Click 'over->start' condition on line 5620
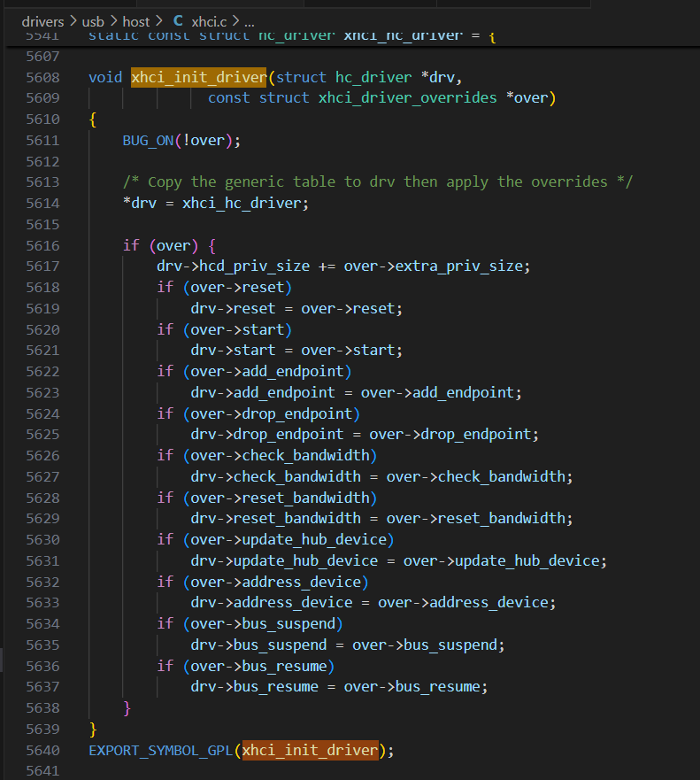 click(237, 330)
